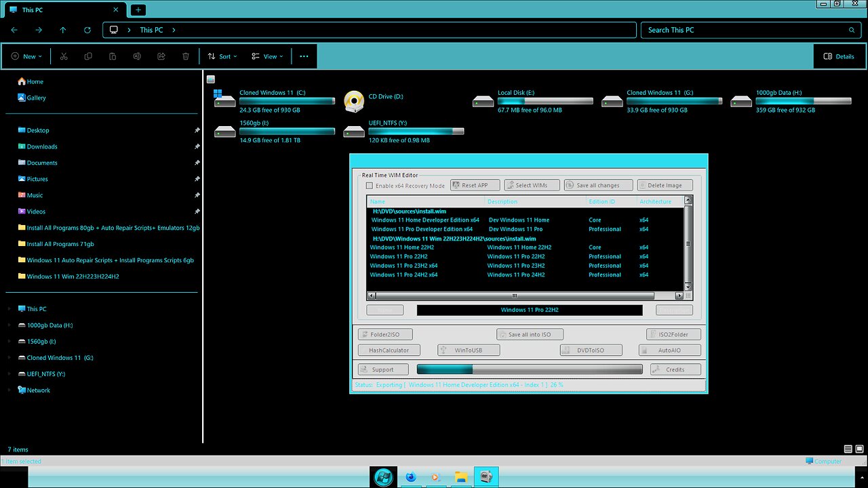This screenshot has width=868, height=488.
Task: Click the WinToUSB button
Action: point(468,350)
